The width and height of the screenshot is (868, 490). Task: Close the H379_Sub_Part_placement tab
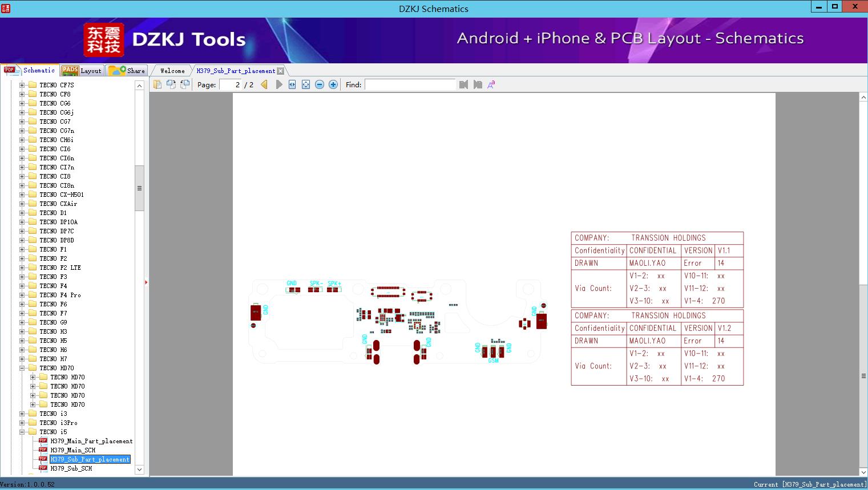click(x=280, y=71)
